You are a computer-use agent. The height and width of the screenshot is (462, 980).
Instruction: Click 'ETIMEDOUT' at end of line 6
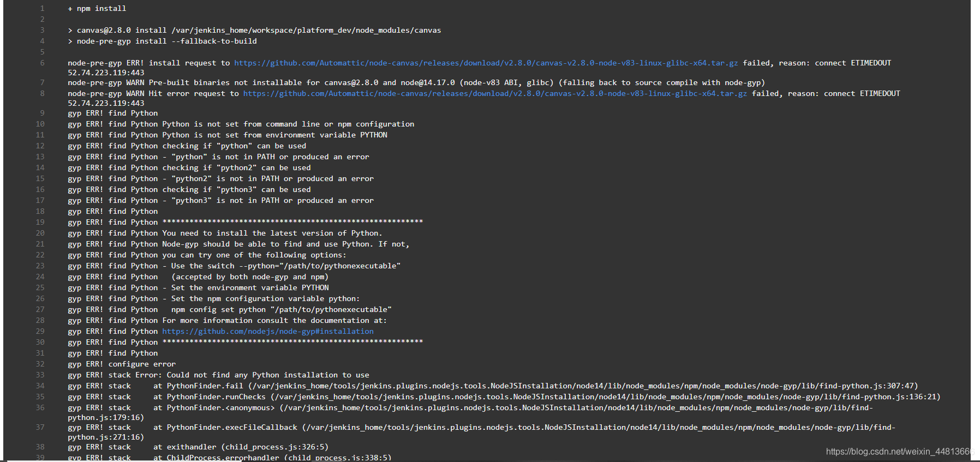click(871, 63)
